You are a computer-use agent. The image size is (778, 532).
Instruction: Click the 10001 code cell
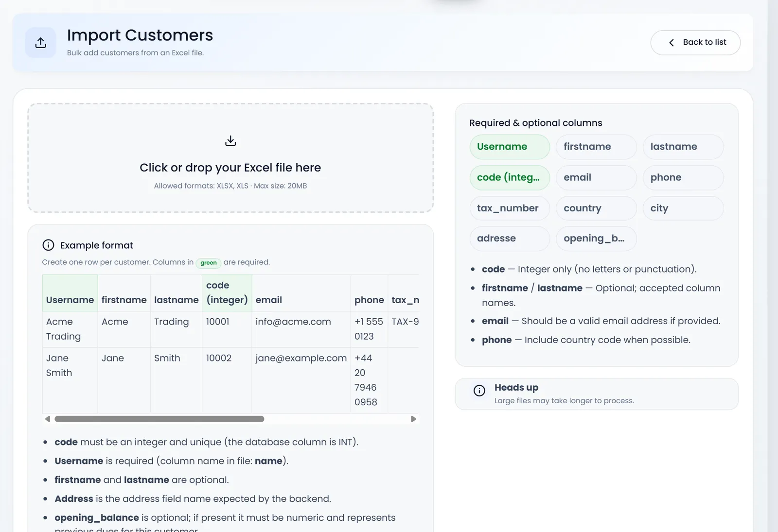click(227, 329)
